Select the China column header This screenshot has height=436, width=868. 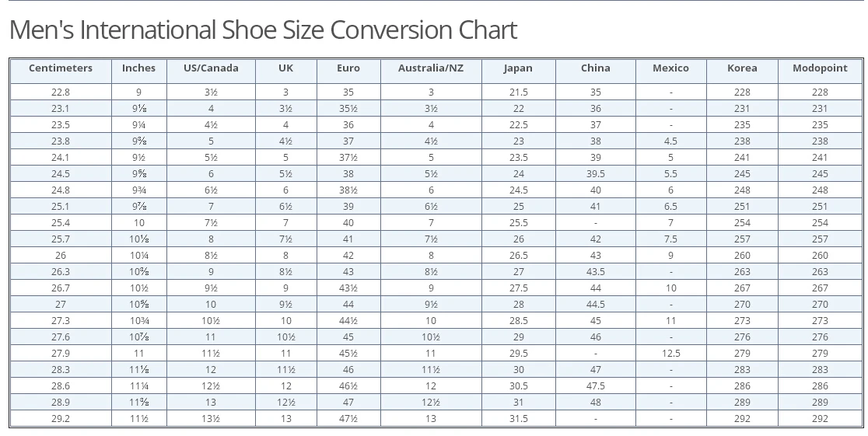595,68
